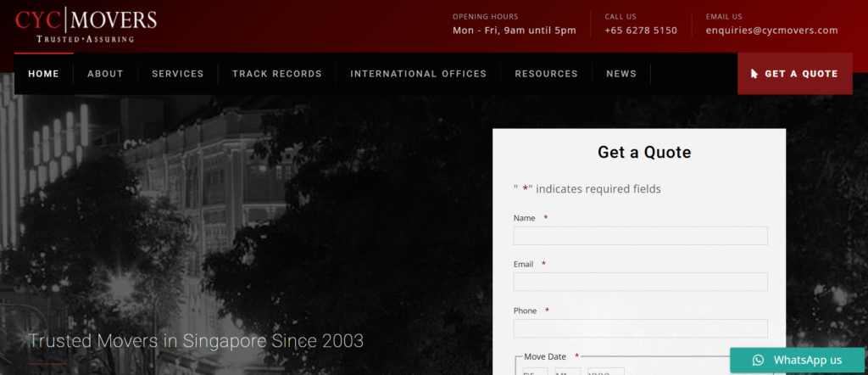Call the phone number +65 6278 5150

coord(641,31)
